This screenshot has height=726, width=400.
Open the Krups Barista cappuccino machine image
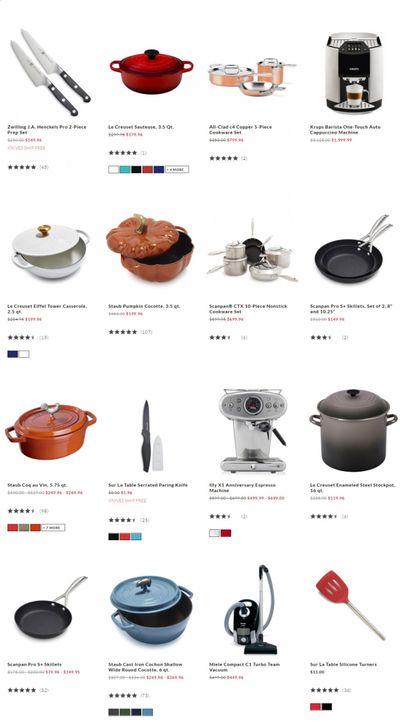click(354, 72)
